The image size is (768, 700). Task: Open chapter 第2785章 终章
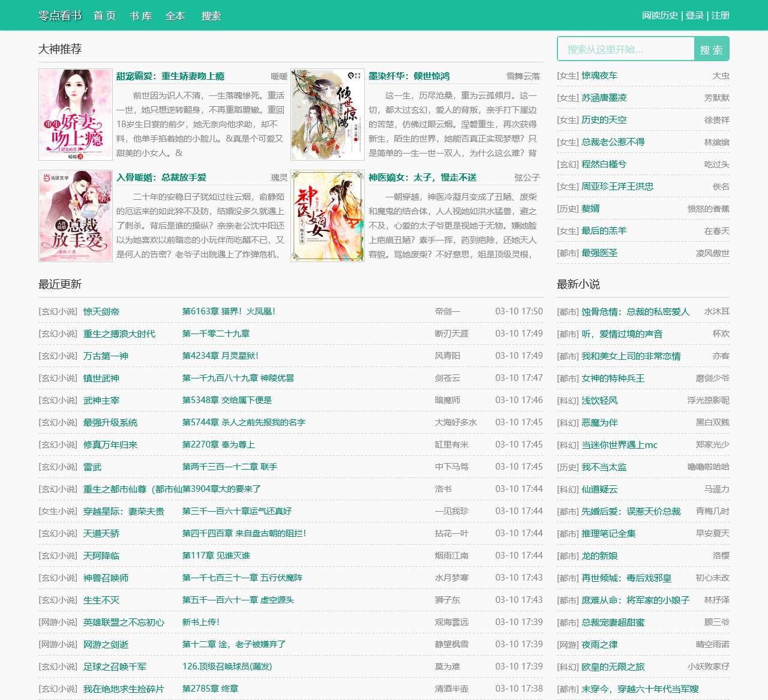coord(211,689)
